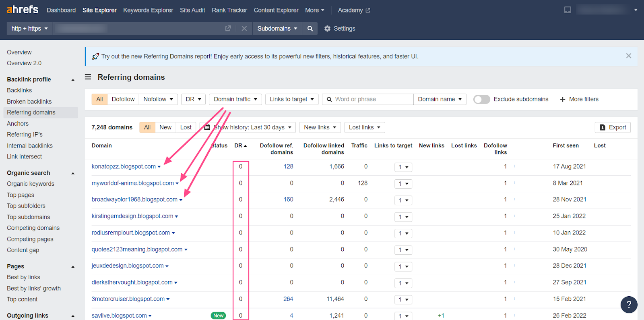The image size is (644, 320).
Task: Toggle Exclude subdomains switch
Action: (x=481, y=99)
